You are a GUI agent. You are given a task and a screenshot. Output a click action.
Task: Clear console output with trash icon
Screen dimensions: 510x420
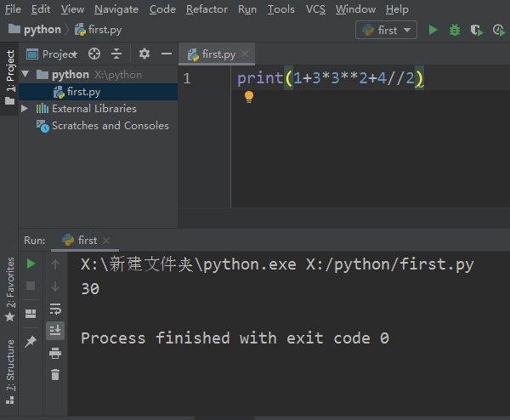55,374
